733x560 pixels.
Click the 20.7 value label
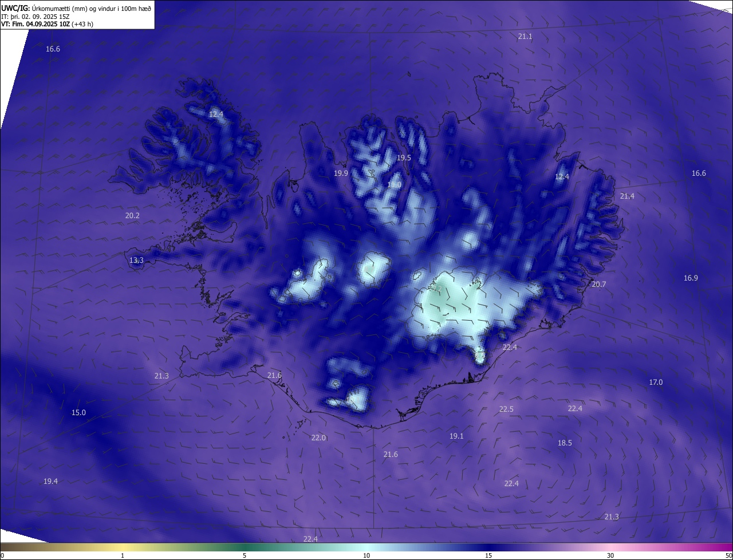[x=599, y=284]
